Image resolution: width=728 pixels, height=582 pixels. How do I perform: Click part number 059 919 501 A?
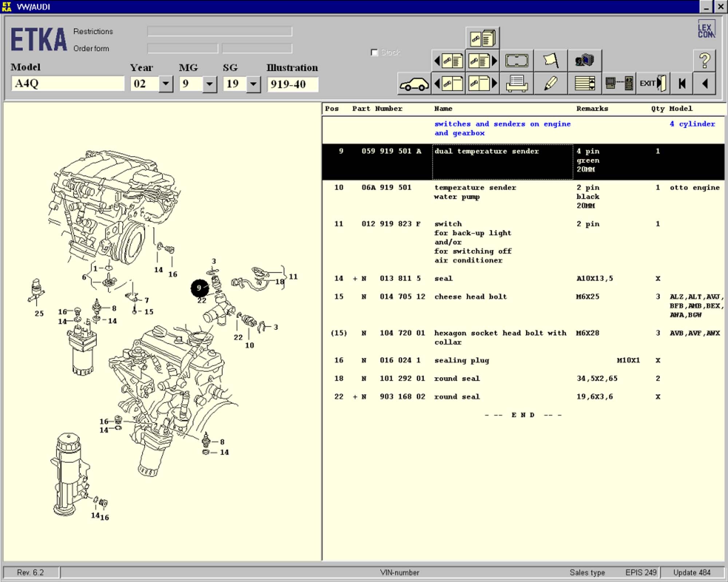(x=391, y=151)
